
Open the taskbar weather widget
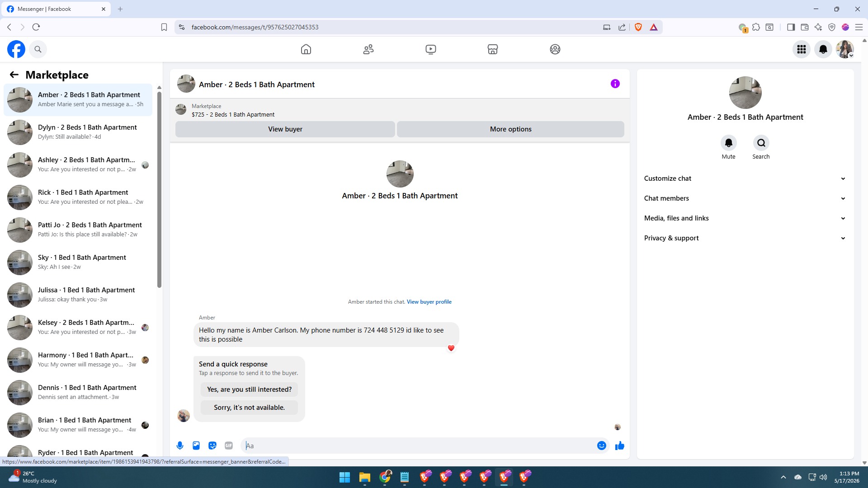(x=34, y=477)
